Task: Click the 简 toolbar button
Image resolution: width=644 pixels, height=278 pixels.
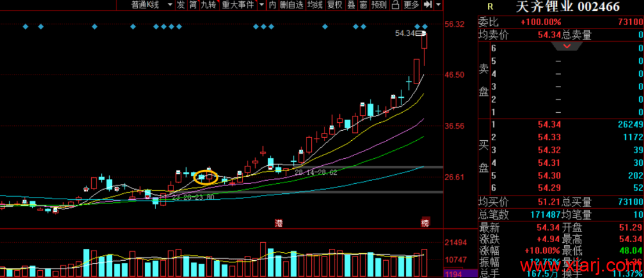Action: (193, 5)
